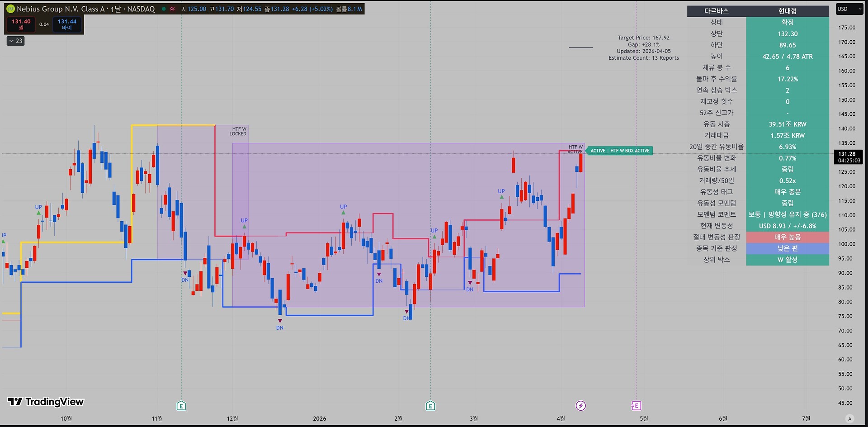Viewport: 868px width, 427px height.
Task: Click the 89.65 lower box value
Action: point(788,45)
